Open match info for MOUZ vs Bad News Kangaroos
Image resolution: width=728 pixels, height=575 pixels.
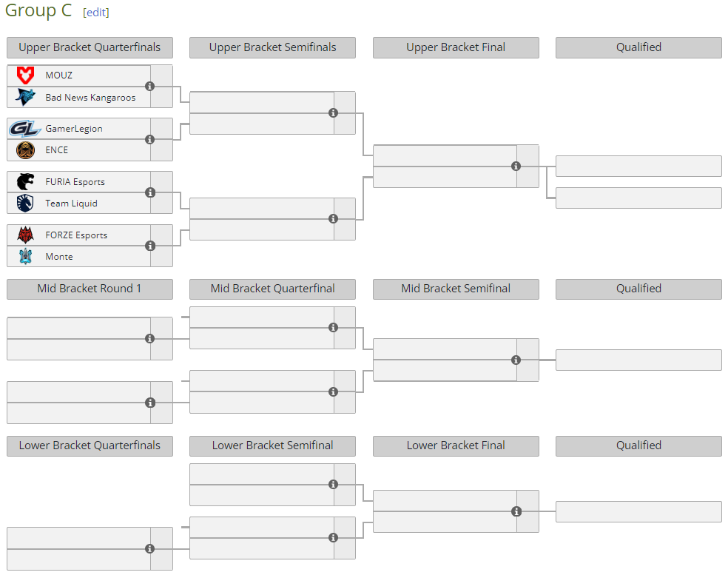tap(150, 86)
